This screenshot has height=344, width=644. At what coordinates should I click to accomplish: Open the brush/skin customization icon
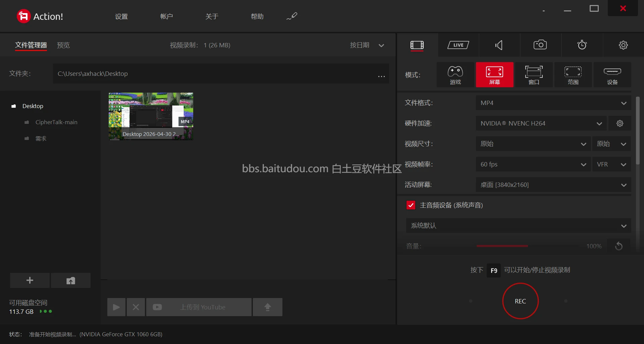coord(292,16)
